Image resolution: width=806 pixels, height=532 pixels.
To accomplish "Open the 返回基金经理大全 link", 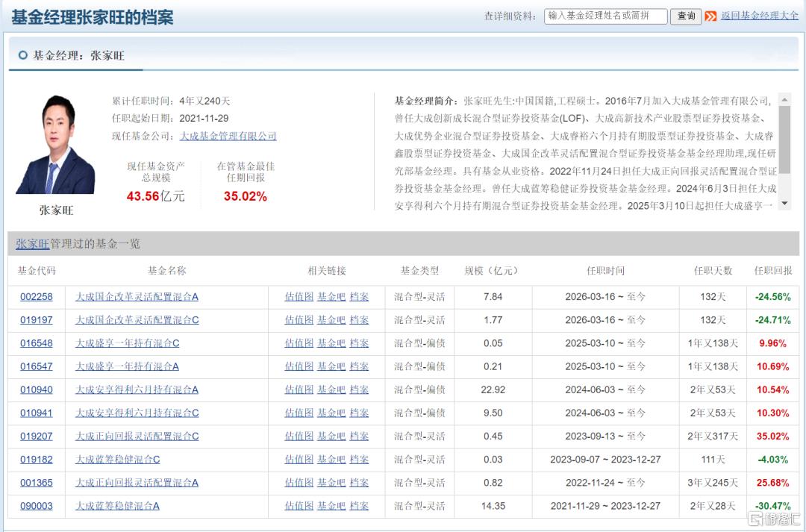I will [759, 16].
